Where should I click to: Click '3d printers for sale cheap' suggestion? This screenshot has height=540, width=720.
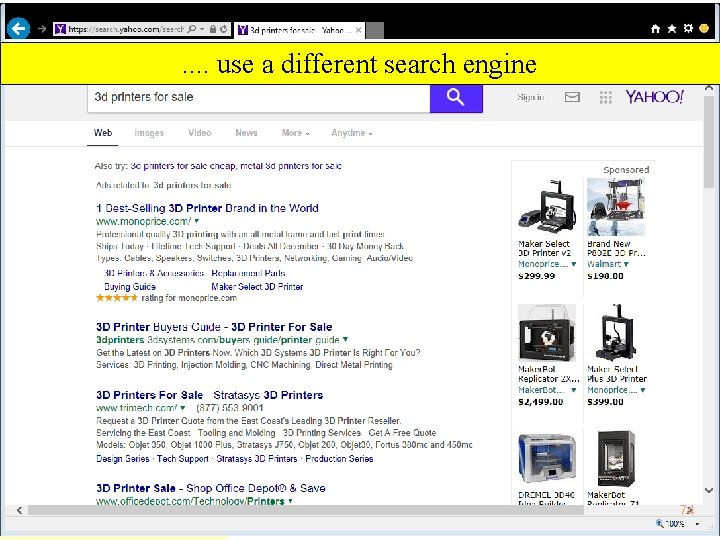click(x=184, y=166)
